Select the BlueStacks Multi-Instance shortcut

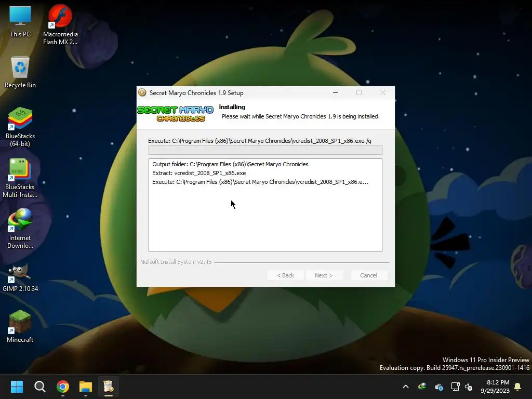click(x=20, y=178)
